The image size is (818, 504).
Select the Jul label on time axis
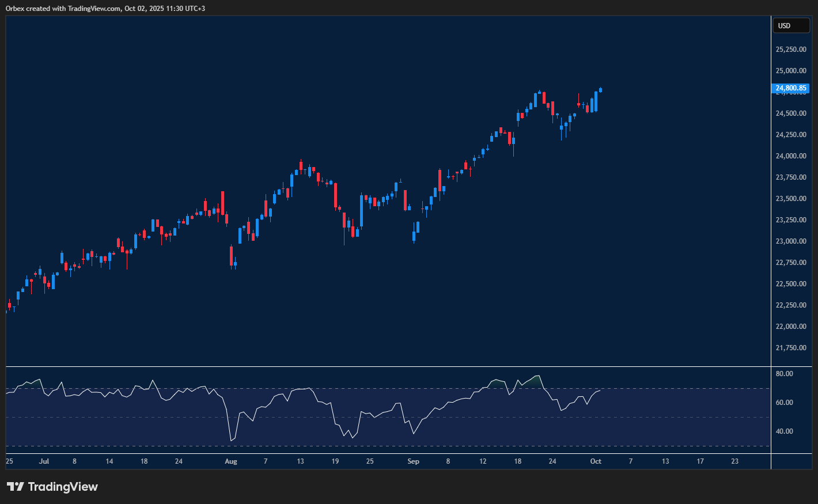(x=44, y=461)
